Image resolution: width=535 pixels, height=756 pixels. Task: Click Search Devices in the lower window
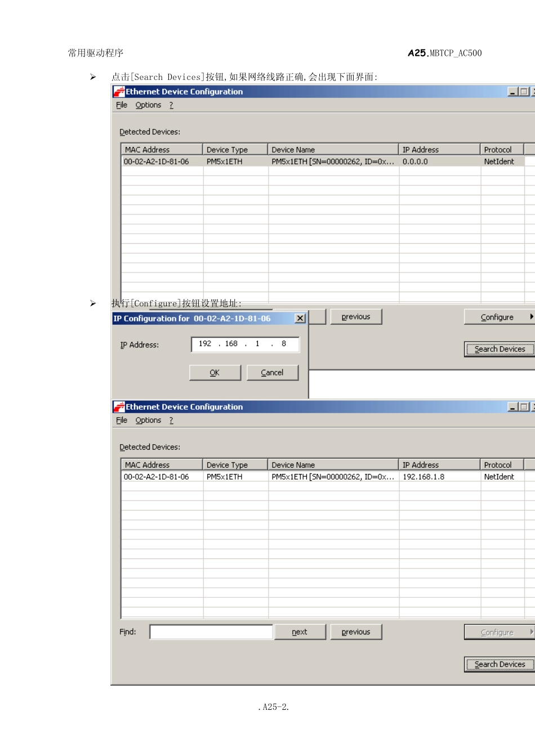(500, 664)
